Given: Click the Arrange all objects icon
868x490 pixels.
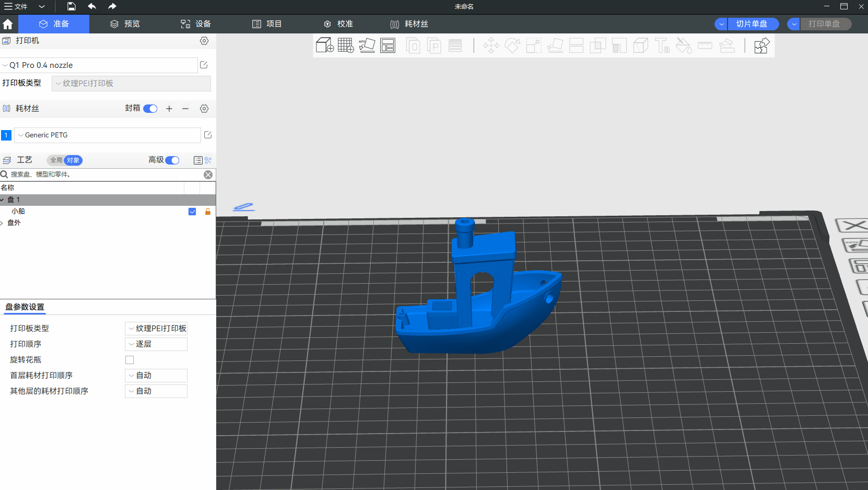Looking at the screenshot, I should coord(388,46).
